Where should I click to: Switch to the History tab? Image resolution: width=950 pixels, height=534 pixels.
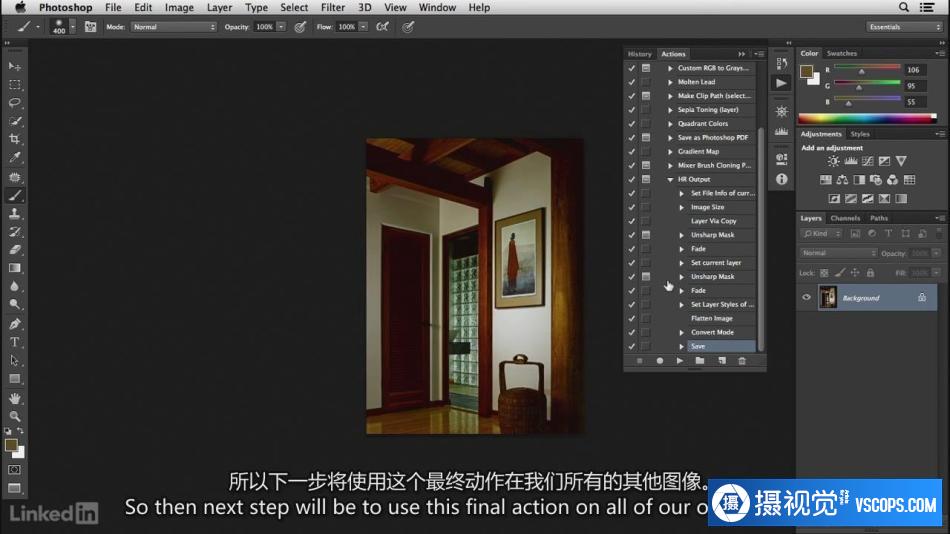(x=639, y=54)
